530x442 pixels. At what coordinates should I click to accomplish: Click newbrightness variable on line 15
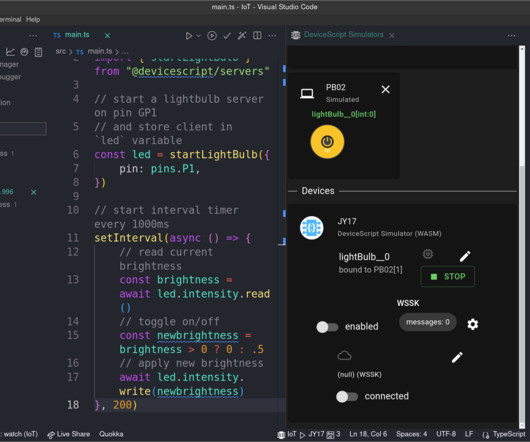tap(198, 336)
